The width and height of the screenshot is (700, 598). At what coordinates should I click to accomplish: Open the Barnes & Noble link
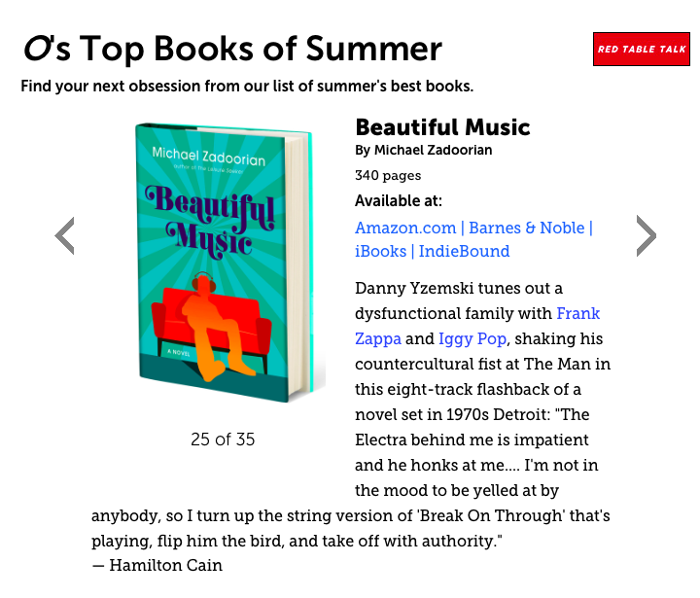[x=526, y=228]
